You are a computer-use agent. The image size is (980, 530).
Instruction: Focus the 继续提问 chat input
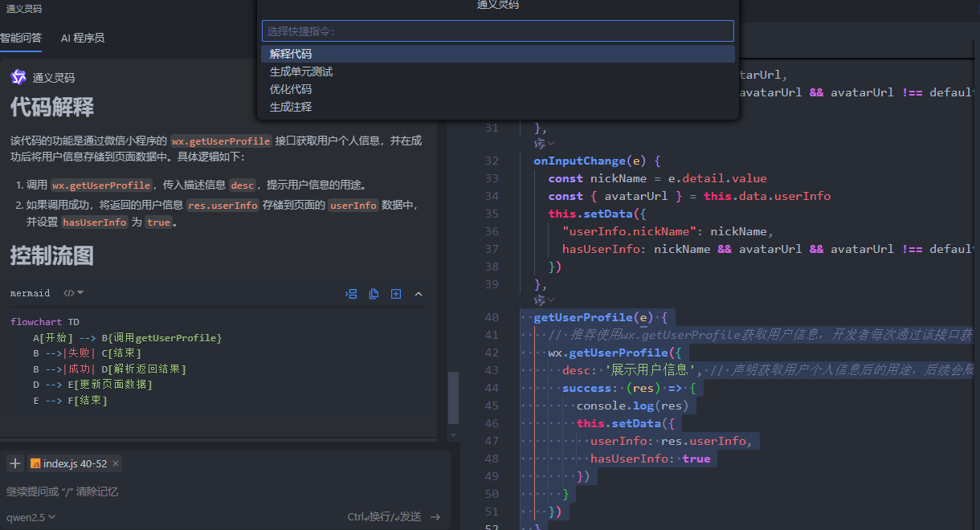pos(223,491)
